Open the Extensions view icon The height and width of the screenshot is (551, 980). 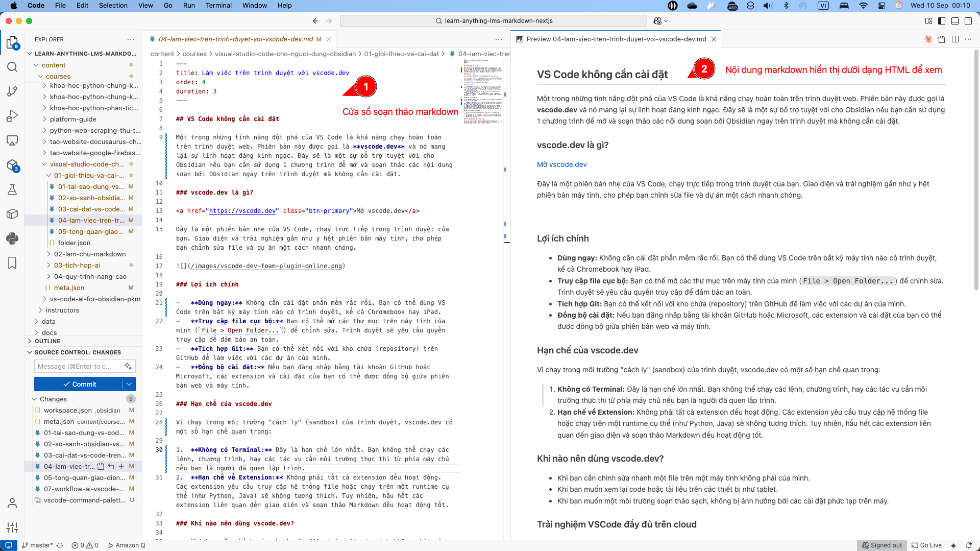point(12,165)
